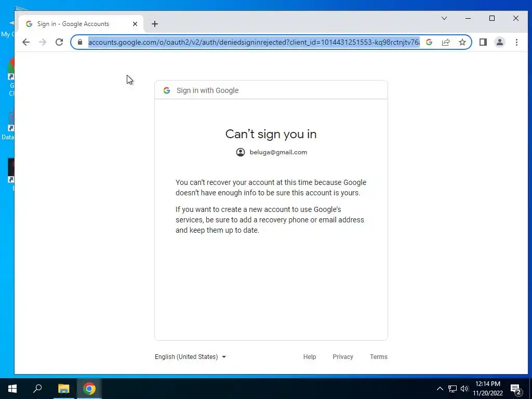
Task: Open the English (United States) language dropdown
Action: [x=190, y=356]
